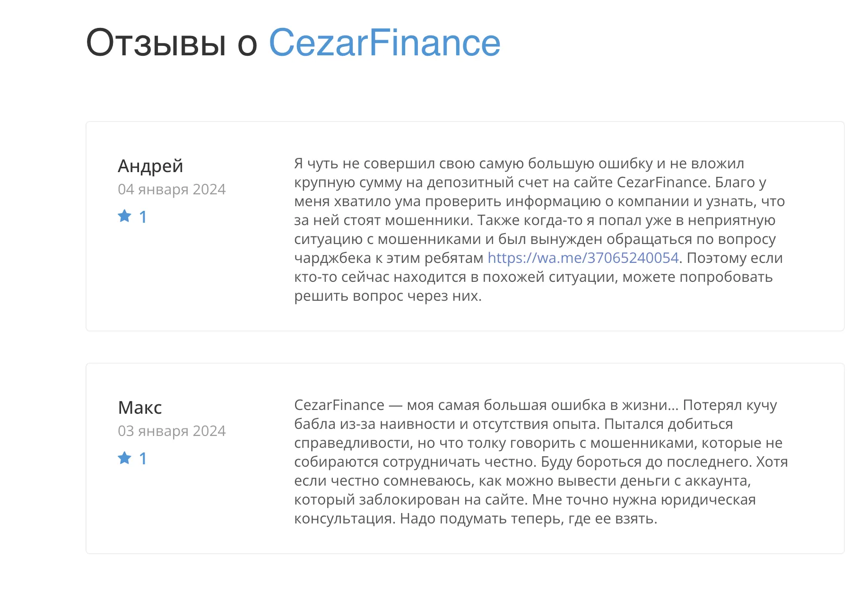Screen dimensions: 868x592
Task: Click the phrase "решить вопрос через них"
Action: (388, 296)
